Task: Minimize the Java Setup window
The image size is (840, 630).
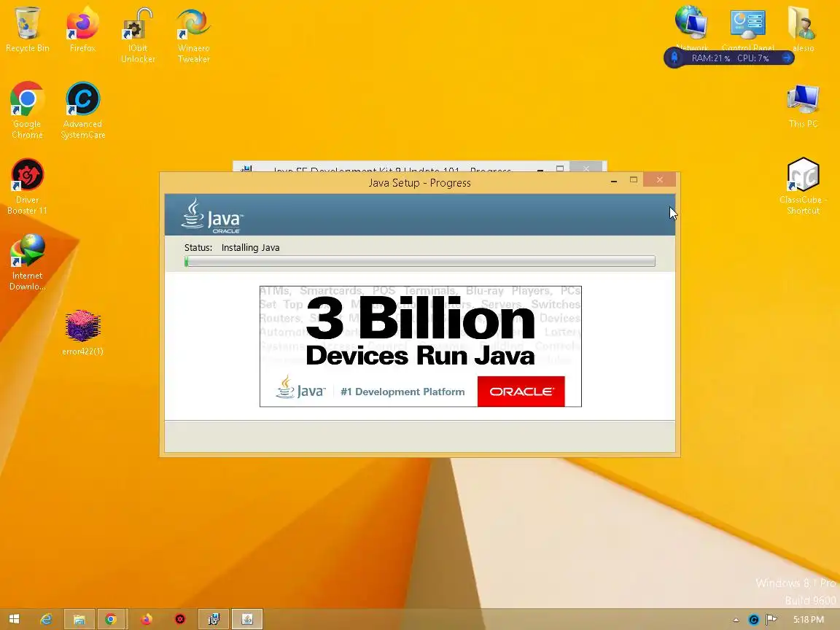Action: click(614, 182)
